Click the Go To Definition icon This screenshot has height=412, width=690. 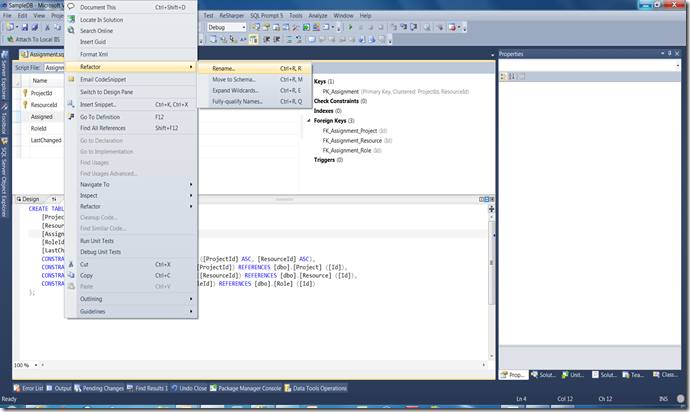(x=71, y=117)
